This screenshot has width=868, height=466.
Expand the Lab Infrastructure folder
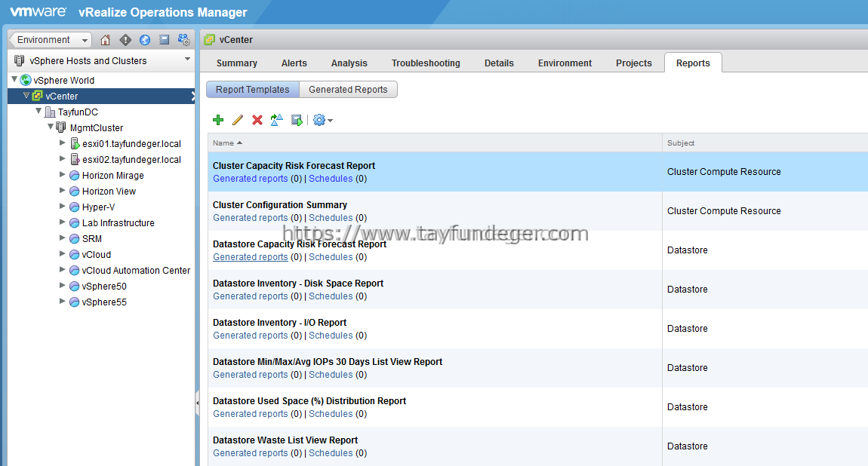(x=62, y=222)
